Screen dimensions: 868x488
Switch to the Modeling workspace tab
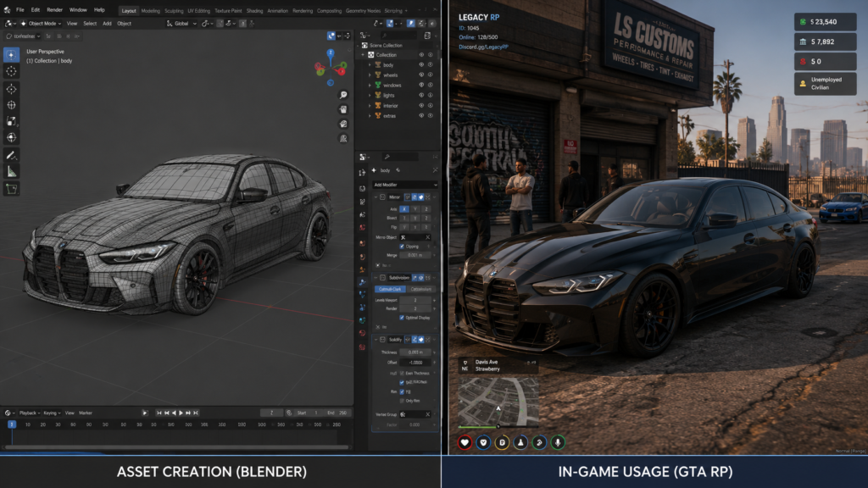point(151,10)
